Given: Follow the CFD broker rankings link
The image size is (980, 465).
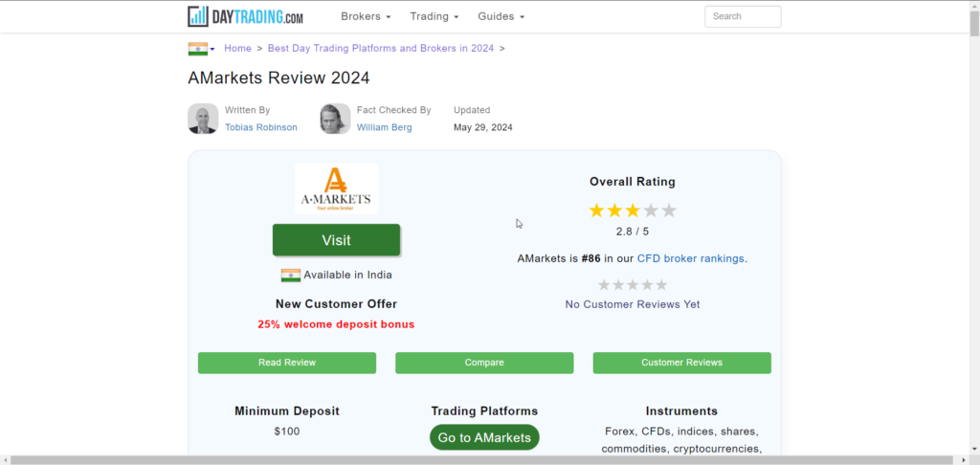Looking at the screenshot, I should coord(691,258).
